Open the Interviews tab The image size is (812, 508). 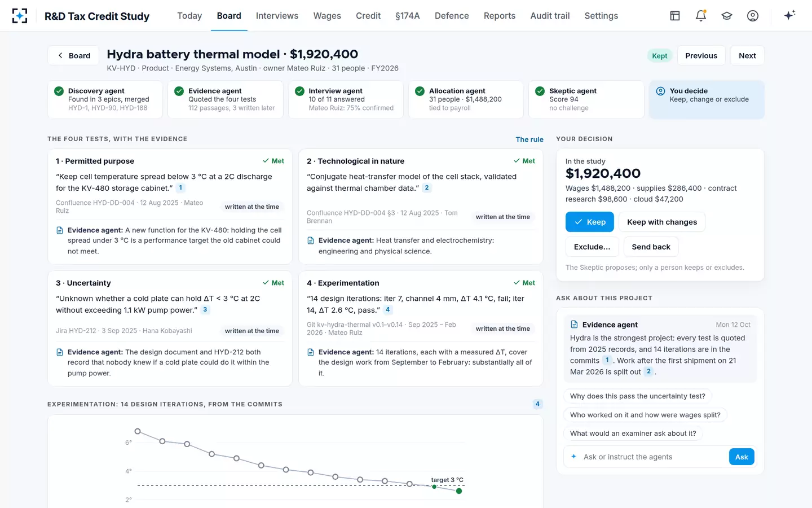pyautogui.click(x=277, y=16)
